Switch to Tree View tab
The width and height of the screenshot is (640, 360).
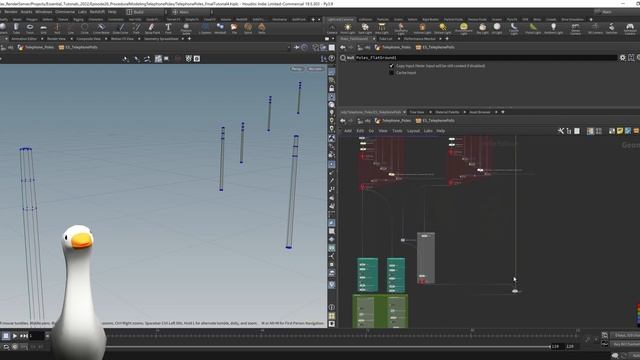point(417,112)
